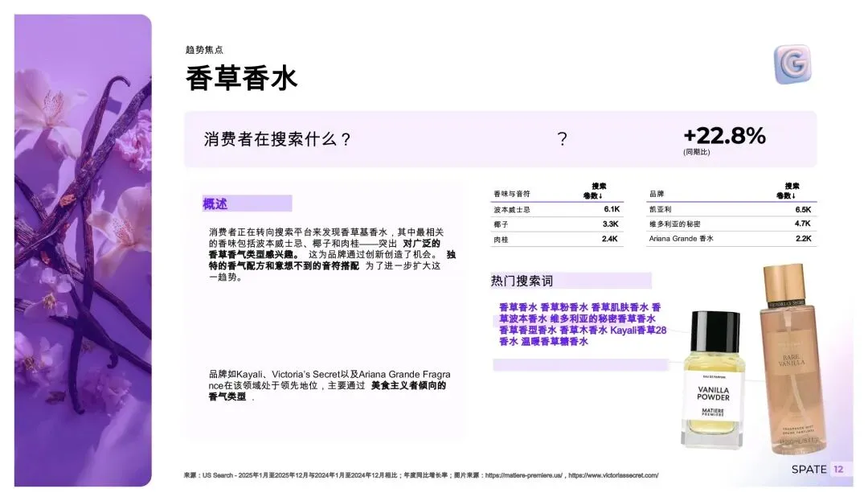Click the 趋势焦点 label above title
868x501 pixels.
204,50
